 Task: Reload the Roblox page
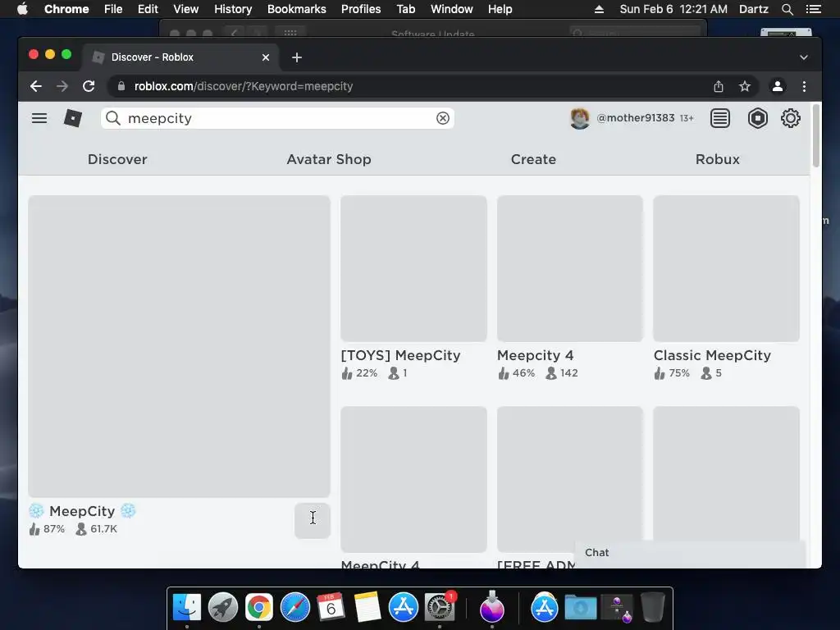point(89,86)
